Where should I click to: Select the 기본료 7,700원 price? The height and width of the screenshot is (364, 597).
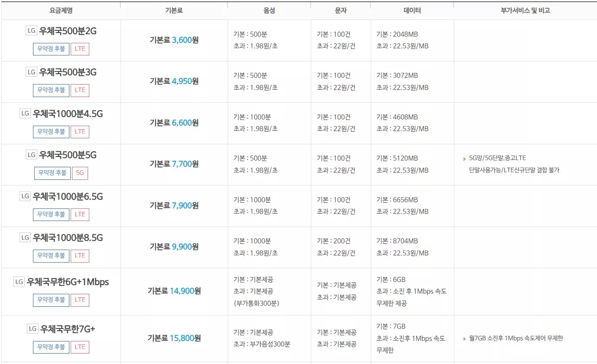point(174,164)
